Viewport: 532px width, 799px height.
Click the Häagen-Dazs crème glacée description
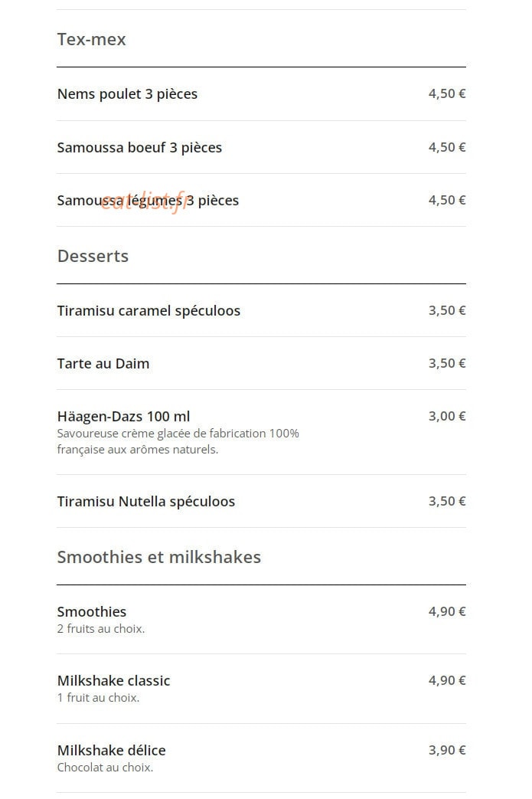click(178, 441)
